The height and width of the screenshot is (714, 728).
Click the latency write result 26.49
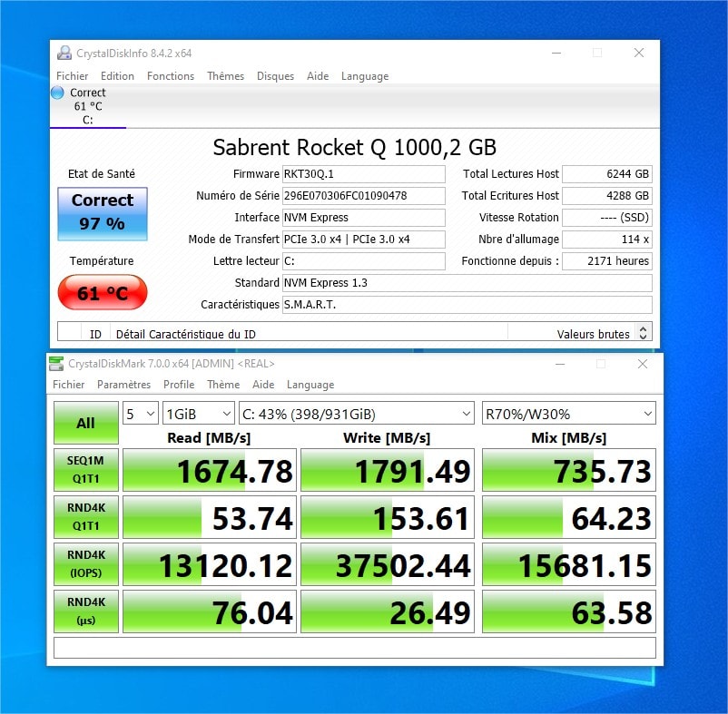coord(388,611)
